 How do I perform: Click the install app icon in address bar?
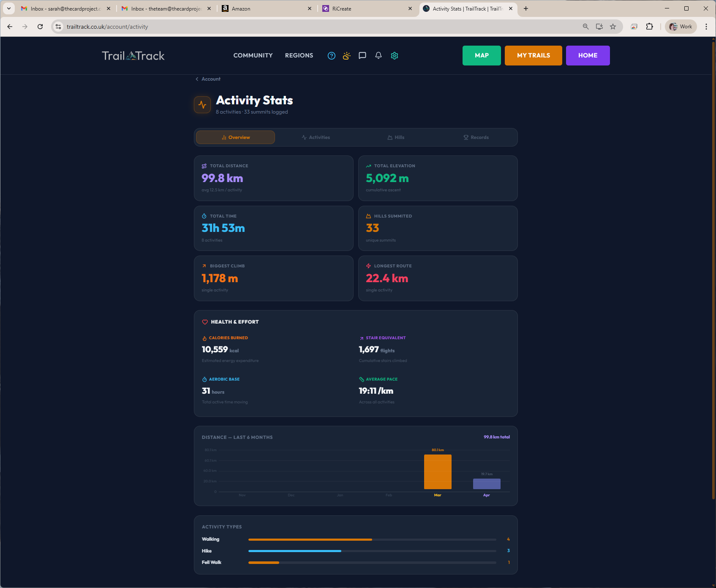(599, 27)
